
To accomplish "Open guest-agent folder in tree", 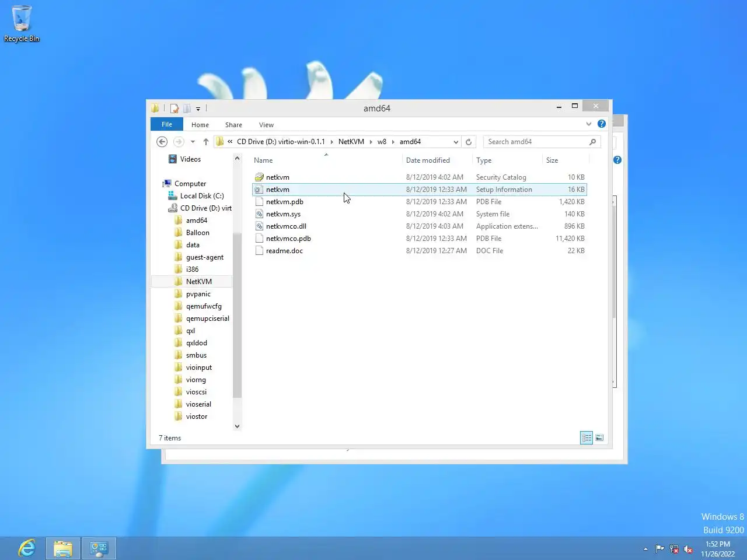I will 204,257.
